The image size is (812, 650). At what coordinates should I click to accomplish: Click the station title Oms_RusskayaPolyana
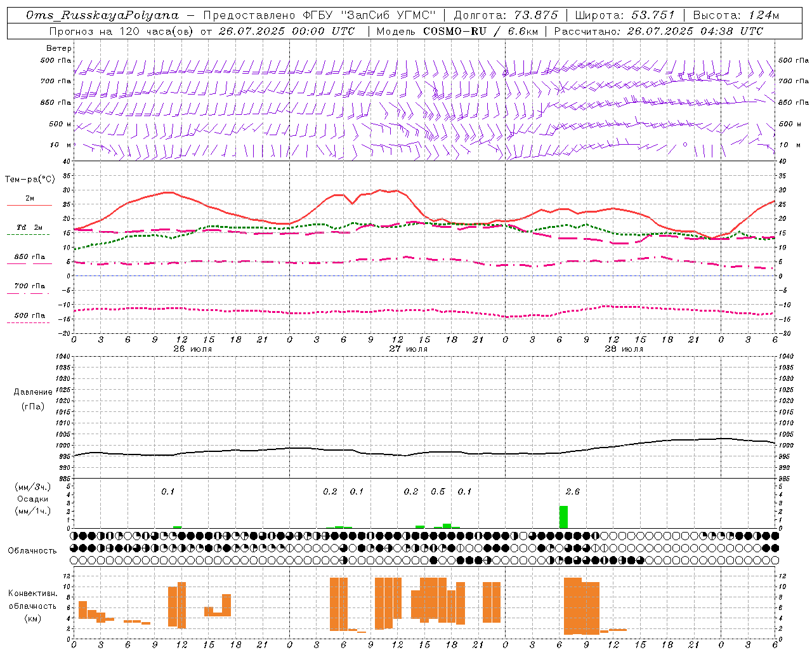[x=102, y=15]
